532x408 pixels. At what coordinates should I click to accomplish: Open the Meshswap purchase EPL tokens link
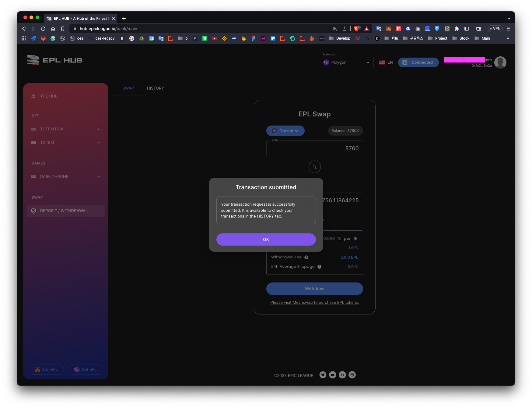[315, 303]
